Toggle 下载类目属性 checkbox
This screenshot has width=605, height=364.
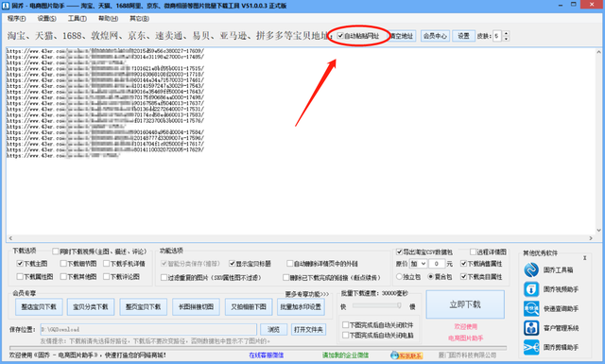tap(464, 277)
